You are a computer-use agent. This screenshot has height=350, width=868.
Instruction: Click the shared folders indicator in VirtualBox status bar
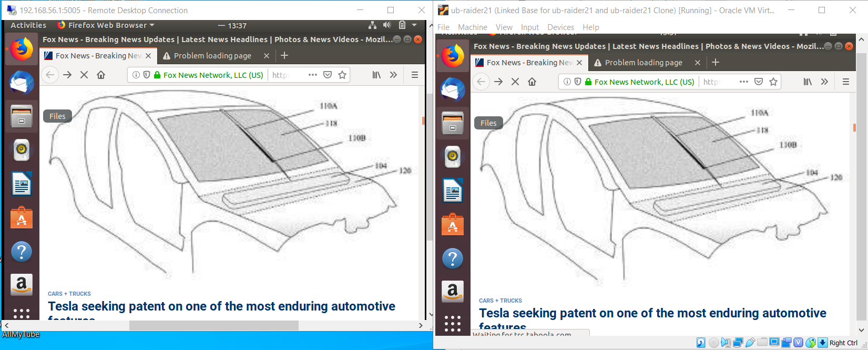(x=762, y=343)
